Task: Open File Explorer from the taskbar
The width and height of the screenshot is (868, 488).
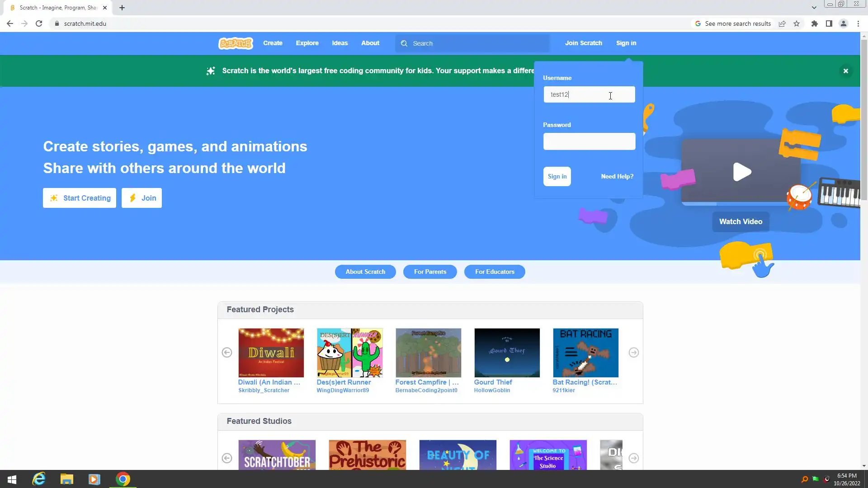Action: 66,479
